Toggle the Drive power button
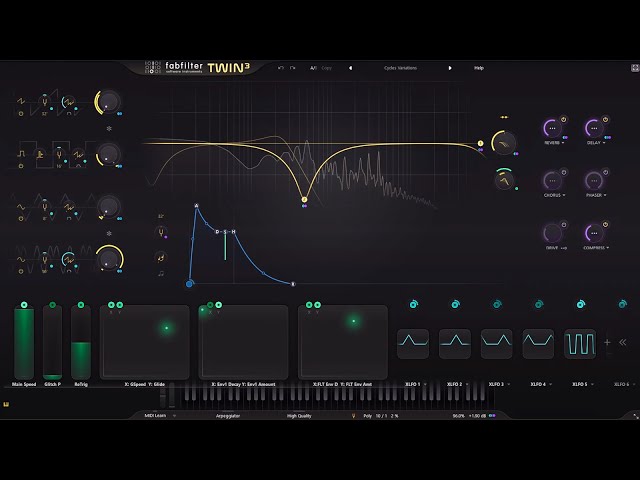Screen dimensions: 640x480 [x=564, y=224]
